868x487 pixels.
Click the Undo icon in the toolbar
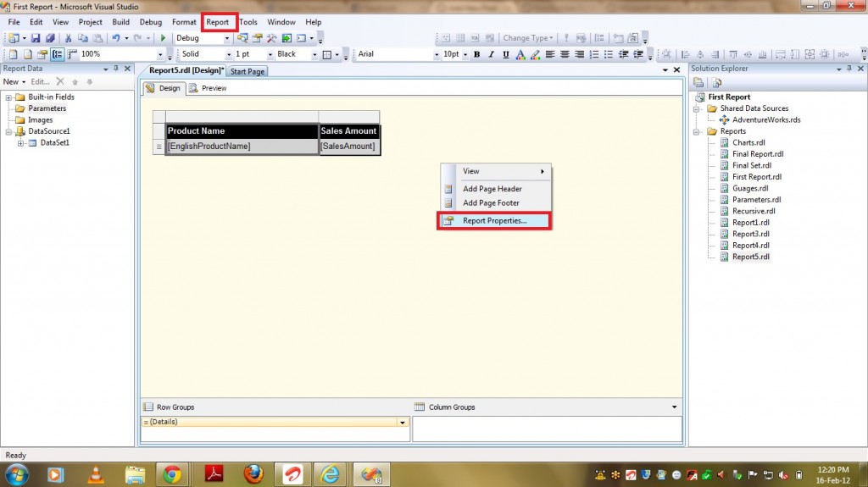(116, 38)
